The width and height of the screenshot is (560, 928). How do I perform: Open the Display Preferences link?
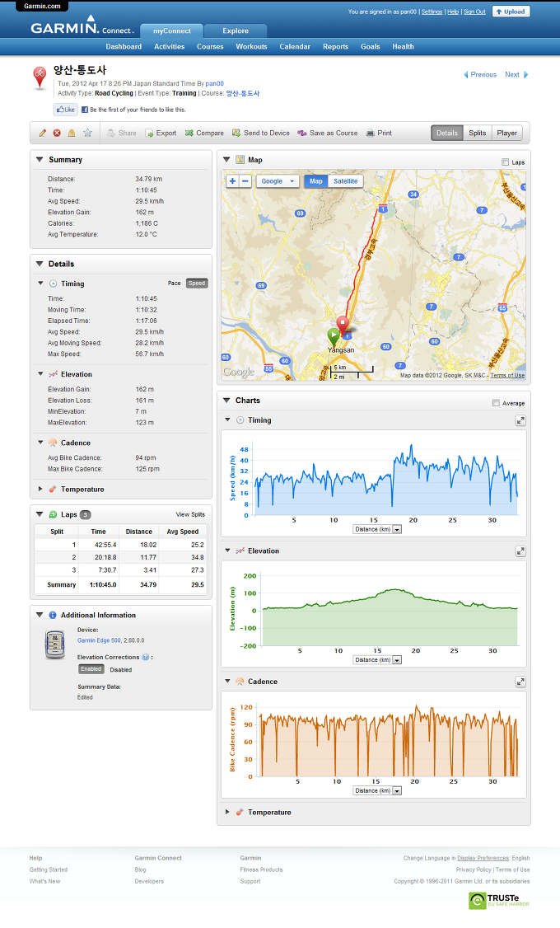[483, 858]
